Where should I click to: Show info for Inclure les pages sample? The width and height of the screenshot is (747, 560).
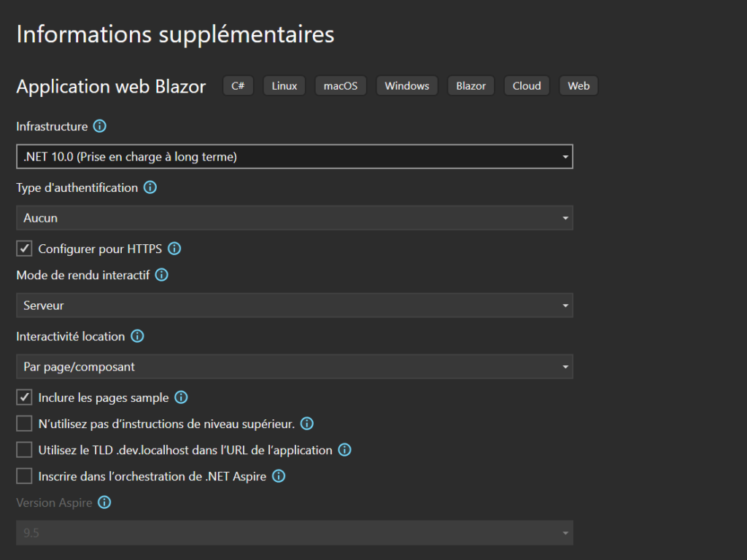pyautogui.click(x=181, y=397)
